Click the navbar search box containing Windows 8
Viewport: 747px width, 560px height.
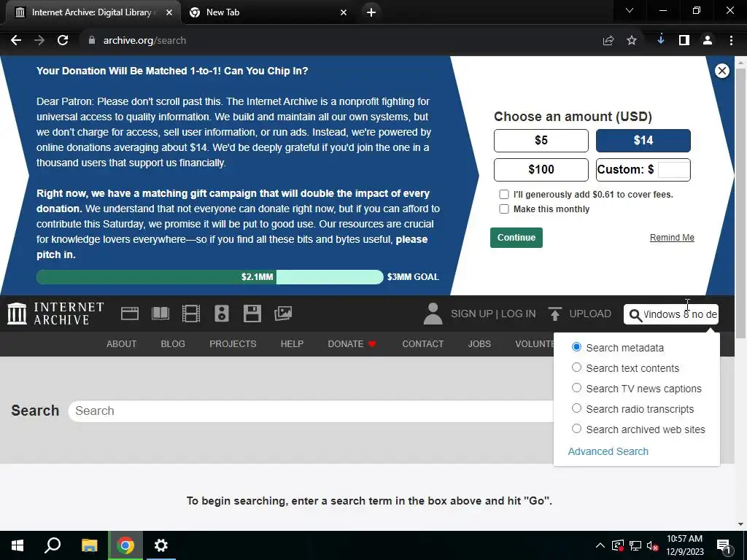(671, 314)
